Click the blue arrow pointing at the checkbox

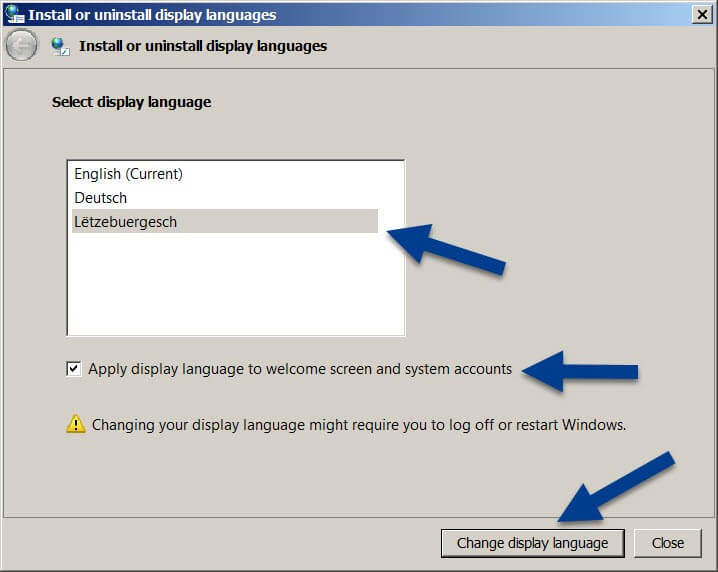(x=580, y=371)
